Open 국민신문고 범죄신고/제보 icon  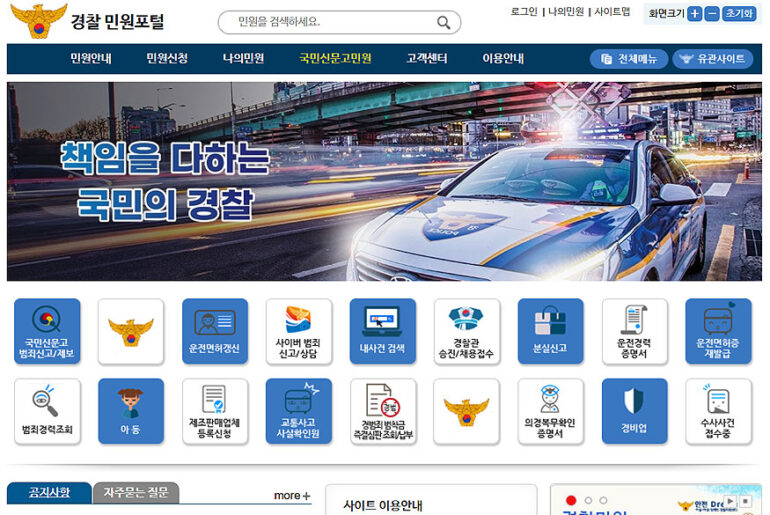pos(47,331)
